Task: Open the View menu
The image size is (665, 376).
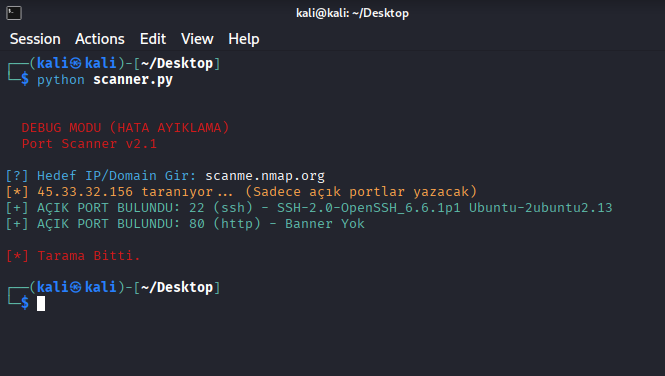Action: (x=197, y=39)
